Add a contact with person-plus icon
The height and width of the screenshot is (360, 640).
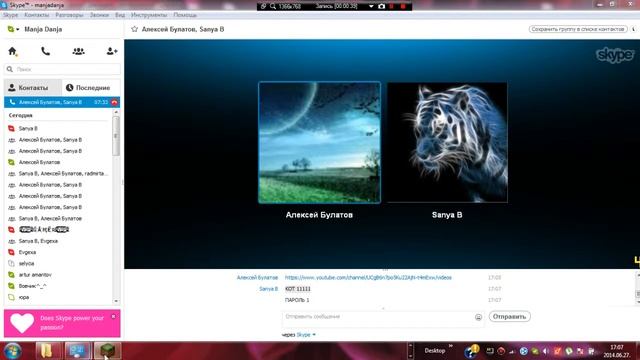coord(111,51)
